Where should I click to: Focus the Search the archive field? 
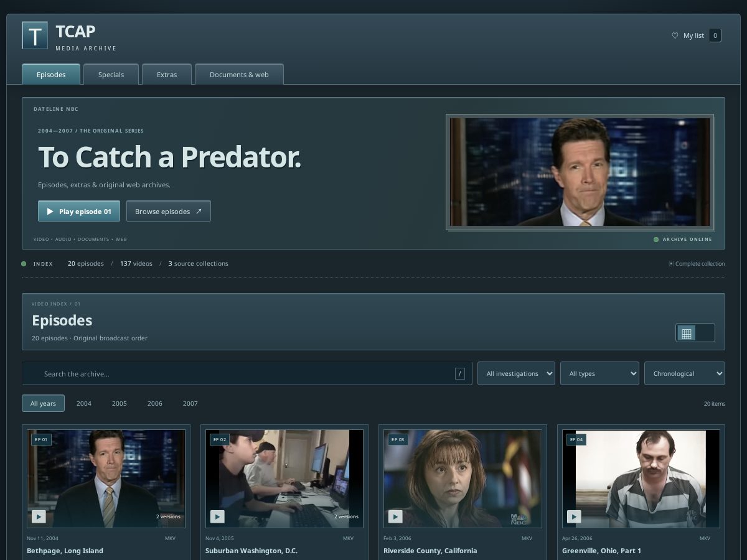[247, 373]
